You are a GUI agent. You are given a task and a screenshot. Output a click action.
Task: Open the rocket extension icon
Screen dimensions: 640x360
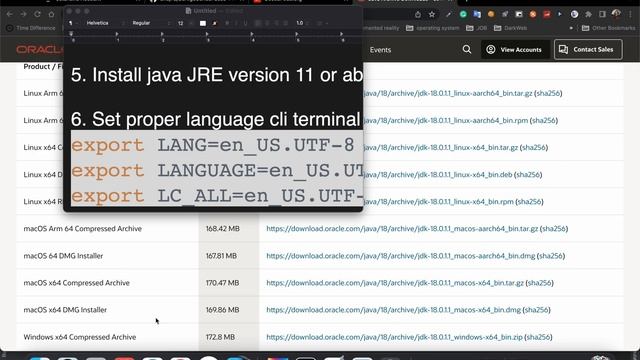(505, 14)
